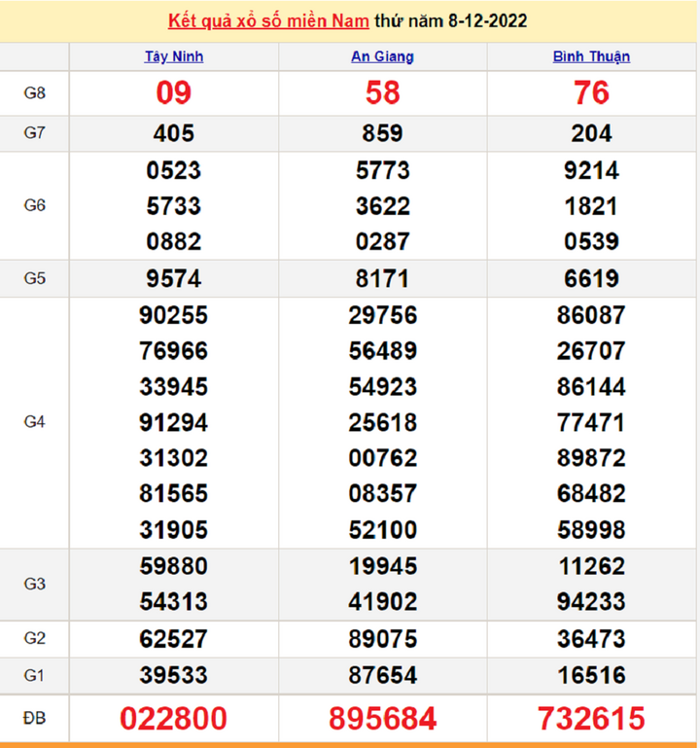
Task: Select G5 number 6619
Action: 591,278
